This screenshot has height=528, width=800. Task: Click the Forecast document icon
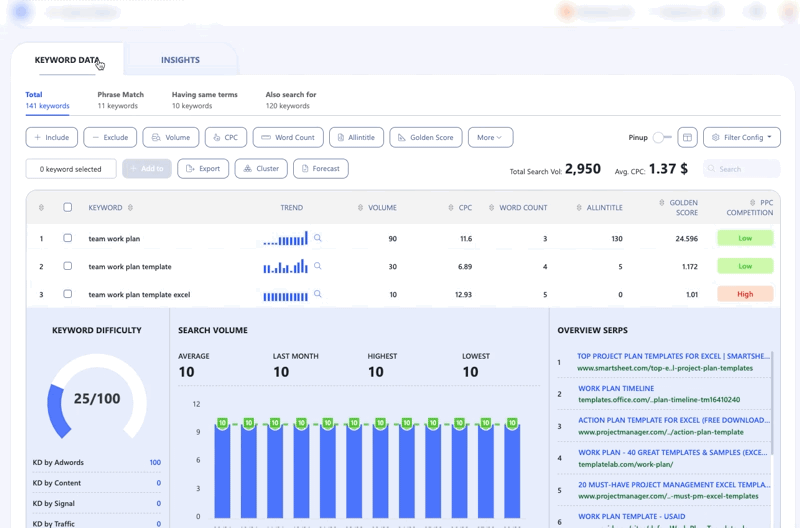point(305,168)
